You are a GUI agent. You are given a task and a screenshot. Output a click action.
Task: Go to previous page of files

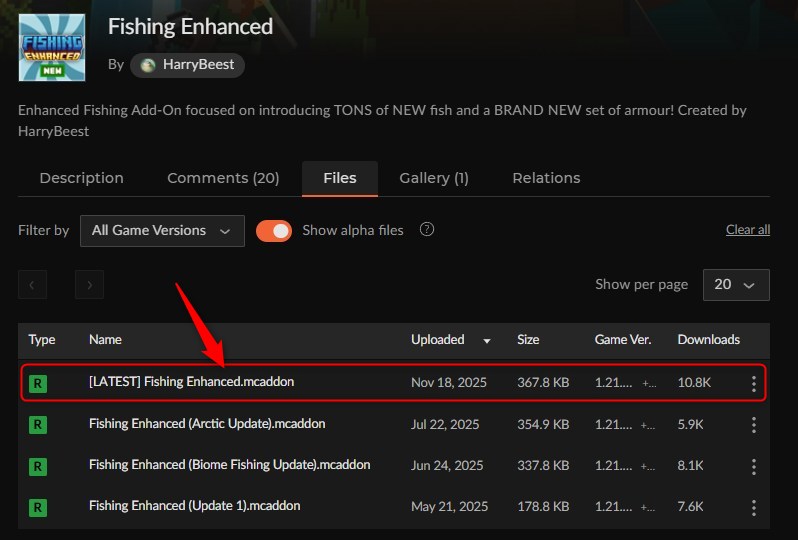(33, 285)
